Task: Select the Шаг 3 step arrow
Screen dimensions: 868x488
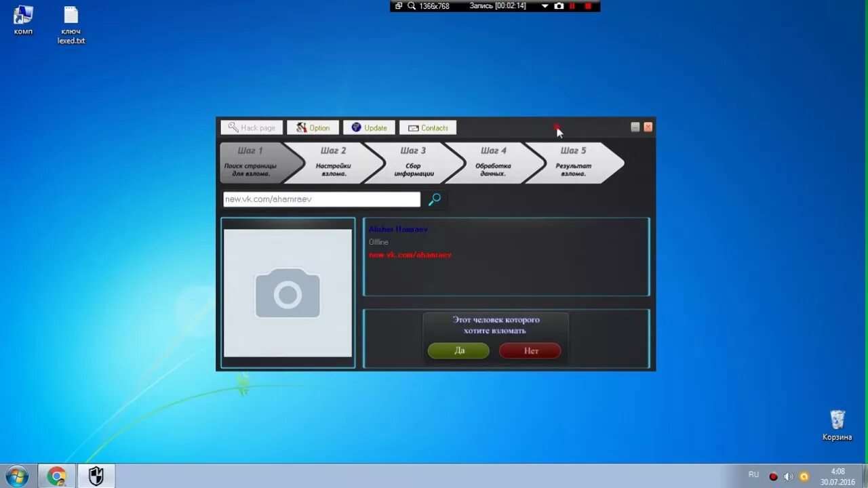Action: tap(414, 163)
